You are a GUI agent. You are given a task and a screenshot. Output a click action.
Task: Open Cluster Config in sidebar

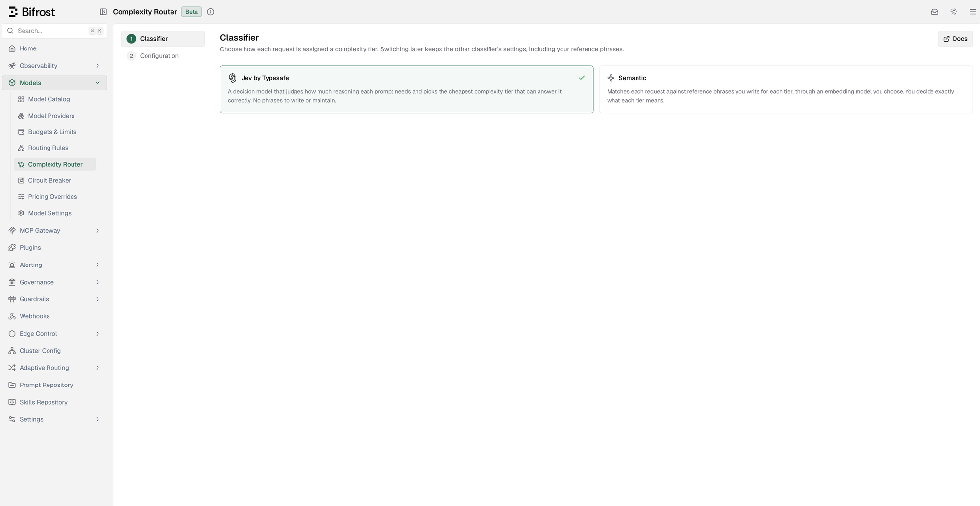54,351
